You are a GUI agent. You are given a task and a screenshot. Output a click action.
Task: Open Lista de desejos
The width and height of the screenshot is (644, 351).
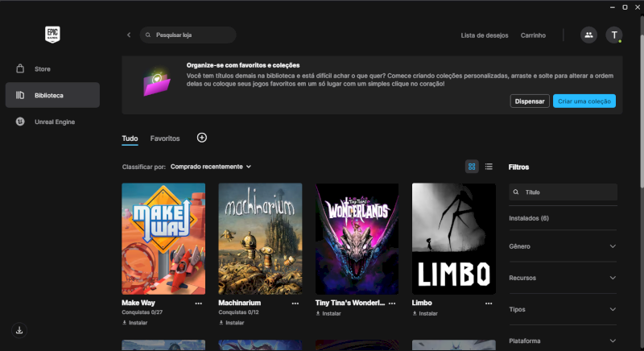click(x=485, y=35)
